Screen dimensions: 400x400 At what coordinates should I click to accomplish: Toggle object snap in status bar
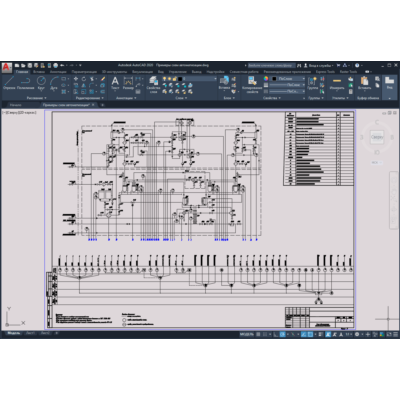click(x=310, y=334)
